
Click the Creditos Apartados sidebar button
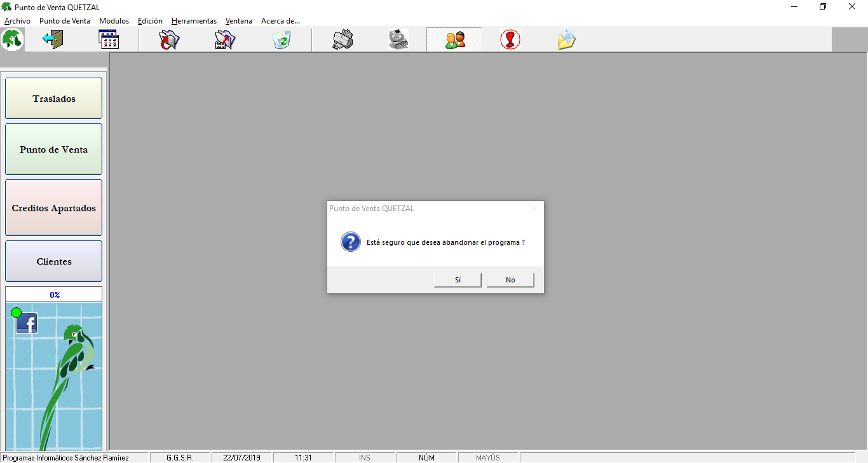click(x=54, y=208)
